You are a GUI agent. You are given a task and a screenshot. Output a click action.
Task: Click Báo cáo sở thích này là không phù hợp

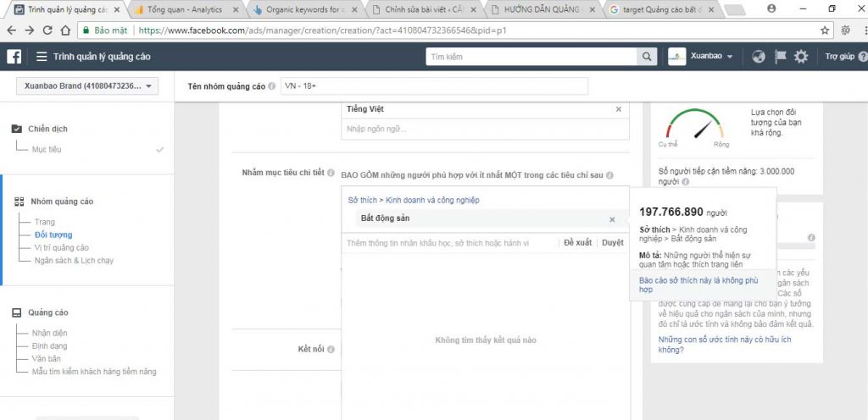click(698, 285)
